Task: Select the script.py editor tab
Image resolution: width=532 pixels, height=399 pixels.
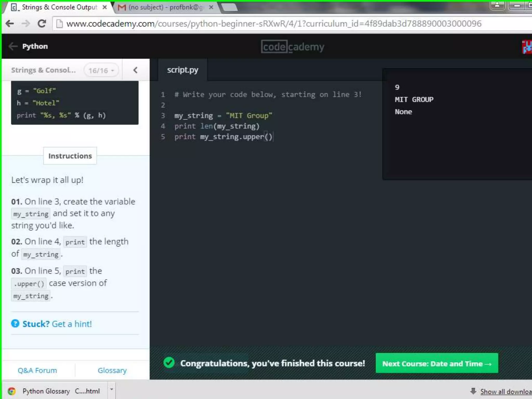Action: 182,70
